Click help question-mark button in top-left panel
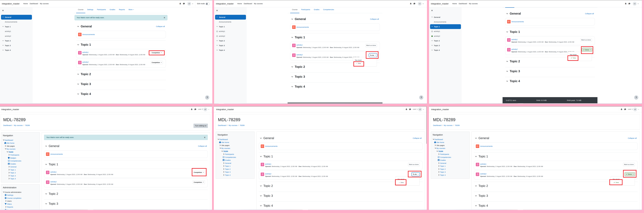This screenshot has height=213, width=644. click(x=207, y=98)
